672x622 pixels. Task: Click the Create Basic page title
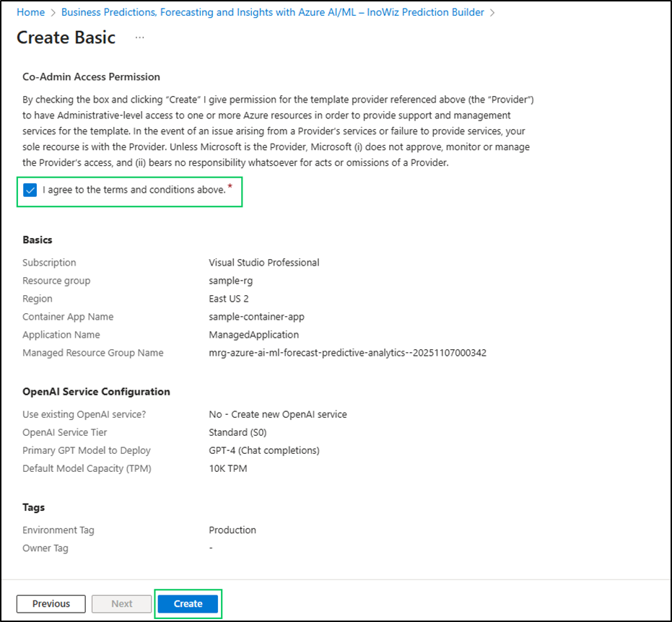pyautogui.click(x=66, y=38)
